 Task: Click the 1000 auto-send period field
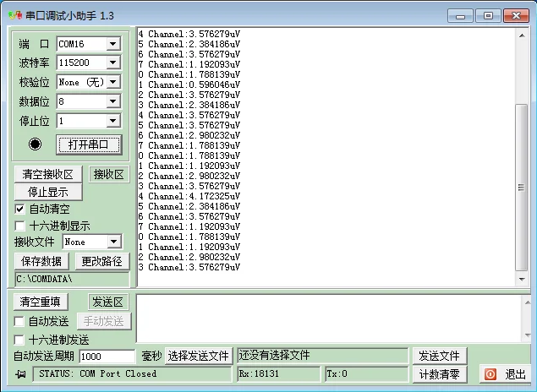pos(107,357)
